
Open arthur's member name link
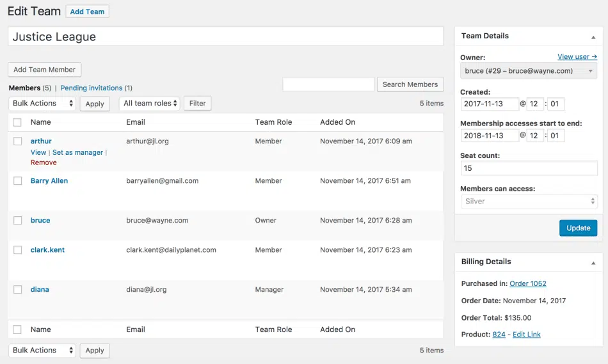pyautogui.click(x=41, y=141)
